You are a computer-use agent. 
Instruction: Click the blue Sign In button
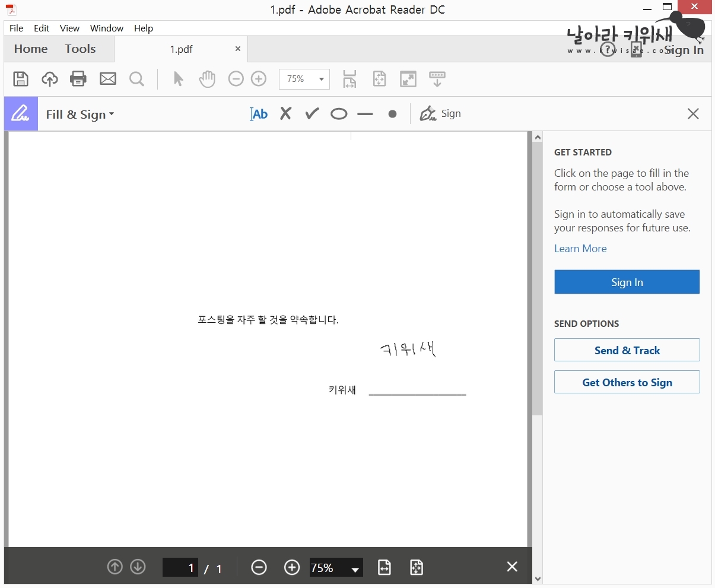pos(627,282)
